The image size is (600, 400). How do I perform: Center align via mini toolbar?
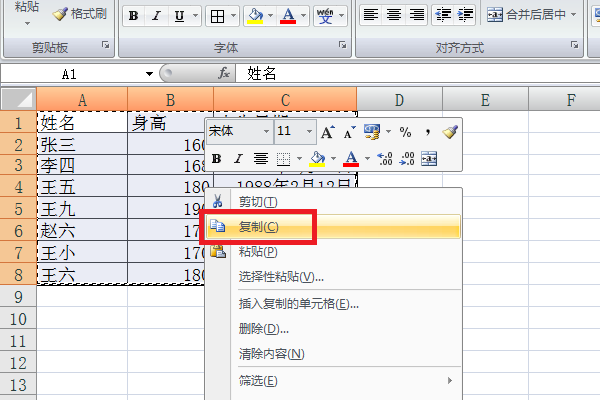point(261,158)
